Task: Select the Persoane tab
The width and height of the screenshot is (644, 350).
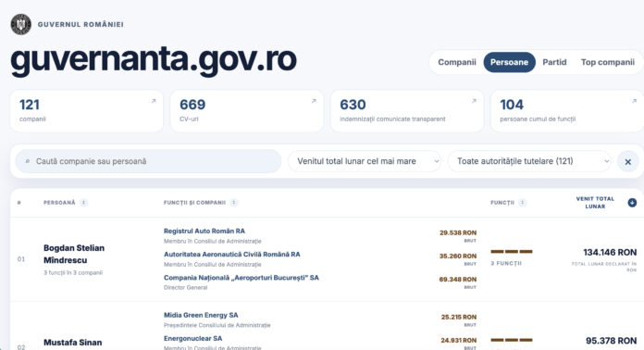Action: (509, 62)
